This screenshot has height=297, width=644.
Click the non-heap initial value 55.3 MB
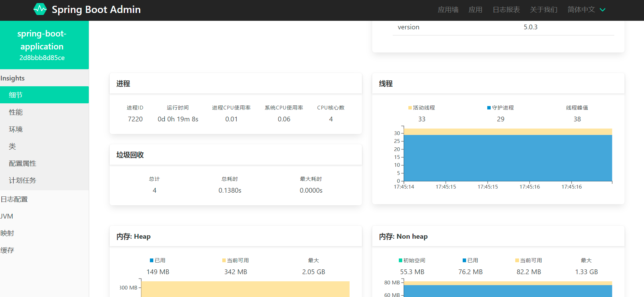coord(412,272)
